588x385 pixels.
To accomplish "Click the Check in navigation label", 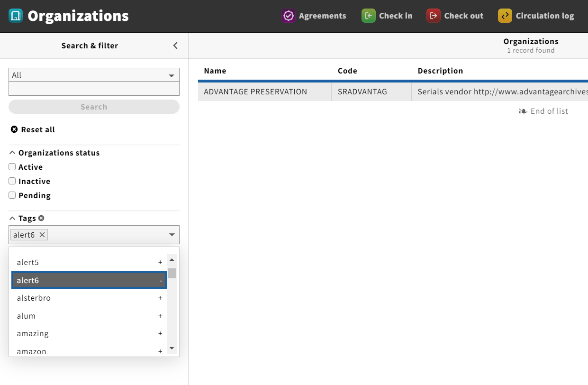I will coord(396,16).
